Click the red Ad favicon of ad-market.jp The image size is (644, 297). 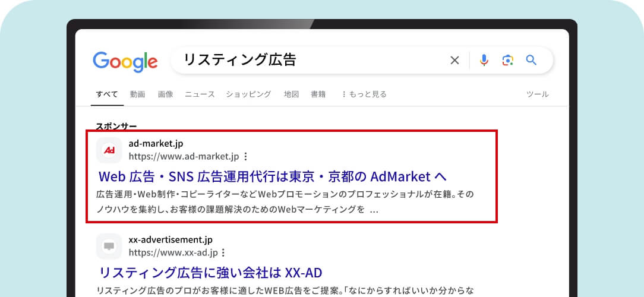(x=109, y=150)
